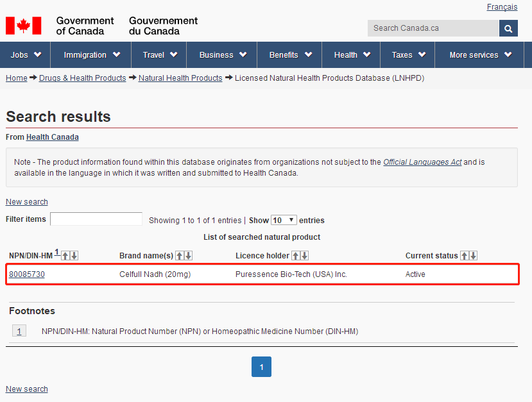Open product 80085730 details link
Screen dimensions: 532x402
click(x=27, y=274)
